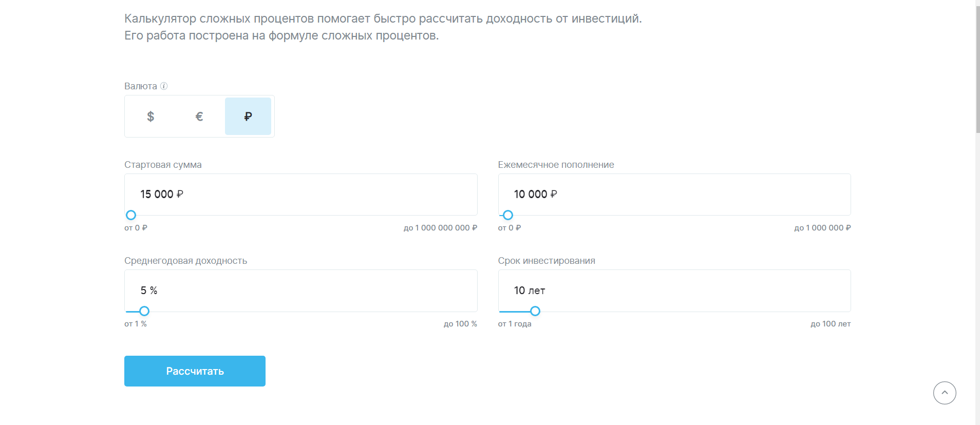The height and width of the screenshot is (425, 980).
Task: Click the до 1 000 000 000 ₽ label
Action: coord(440,228)
